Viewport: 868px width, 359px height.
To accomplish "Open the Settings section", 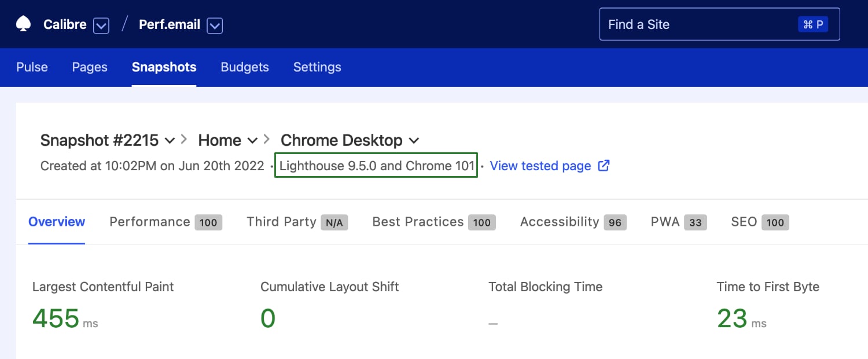I will 317,67.
